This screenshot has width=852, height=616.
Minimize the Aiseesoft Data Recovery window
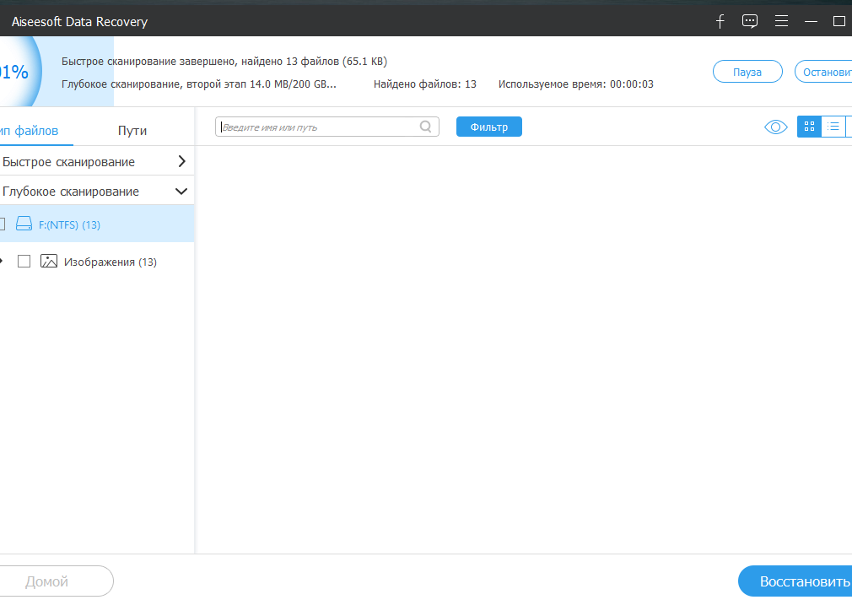click(811, 21)
